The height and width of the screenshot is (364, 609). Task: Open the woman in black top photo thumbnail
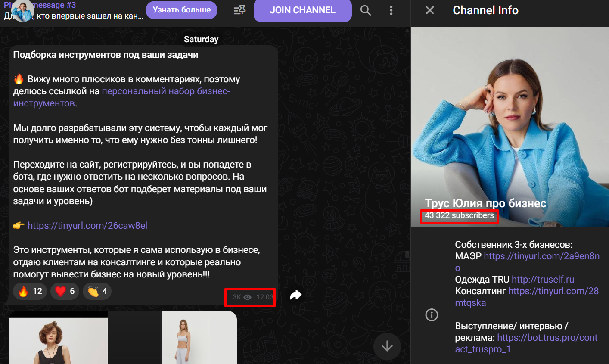click(x=58, y=338)
